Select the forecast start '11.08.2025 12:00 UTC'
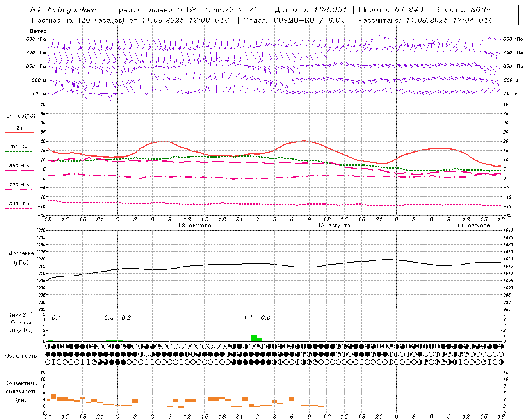The width and height of the screenshot is (525, 420). (185, 20)
